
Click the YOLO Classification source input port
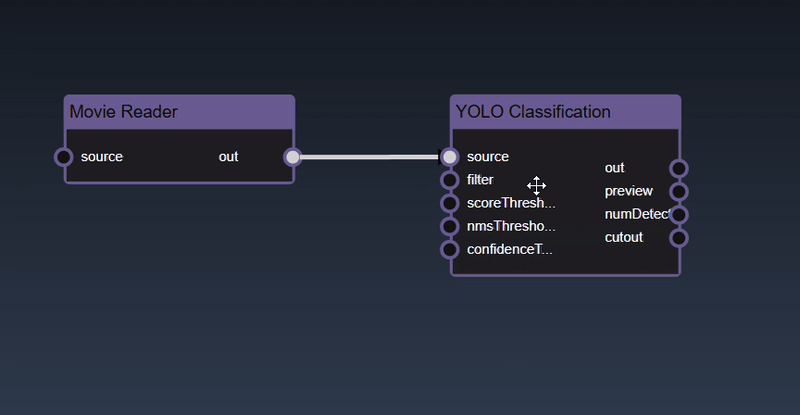point(450,157)
